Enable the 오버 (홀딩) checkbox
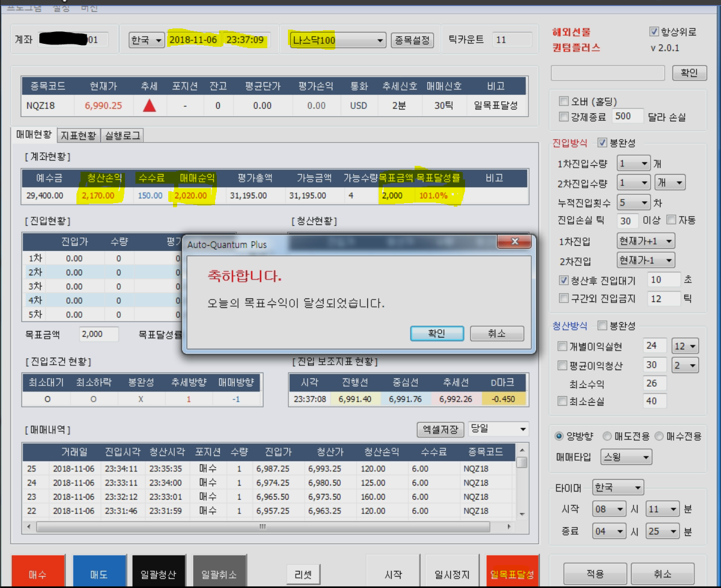The height and width of the screenshot is (588, 721). click(x=564, y=101)
